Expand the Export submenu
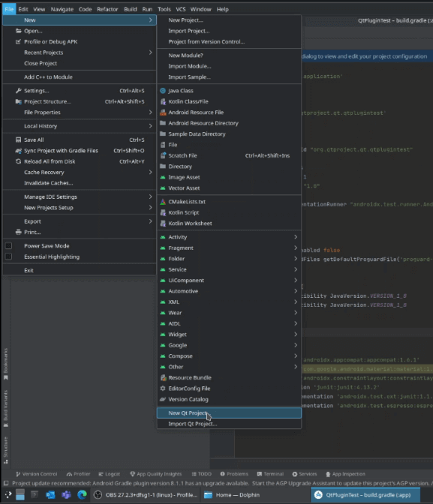The image size is (433, 504). point(80,221)
